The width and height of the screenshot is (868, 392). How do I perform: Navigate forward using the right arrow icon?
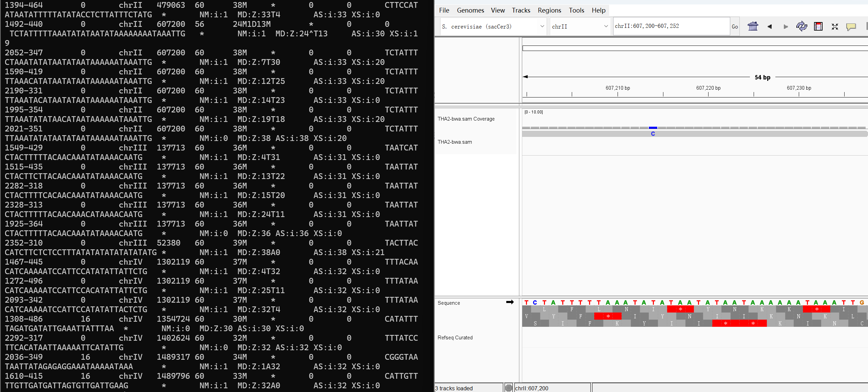785,26
